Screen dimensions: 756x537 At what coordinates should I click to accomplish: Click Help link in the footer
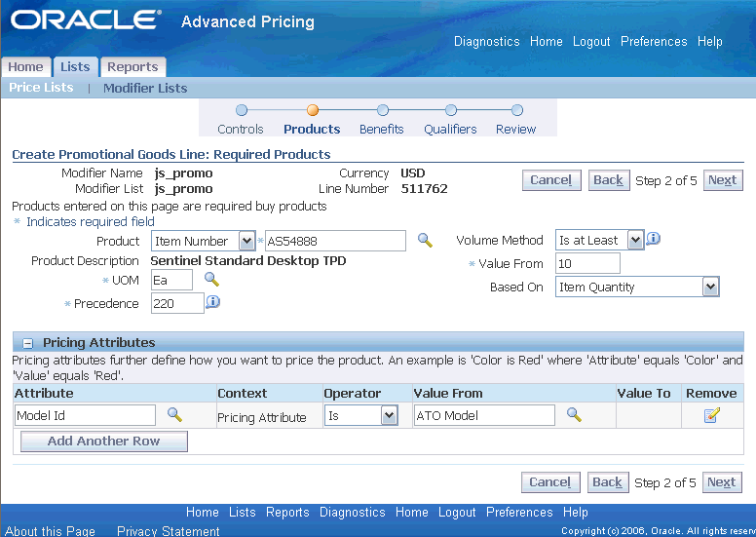(x=575, y=512)
